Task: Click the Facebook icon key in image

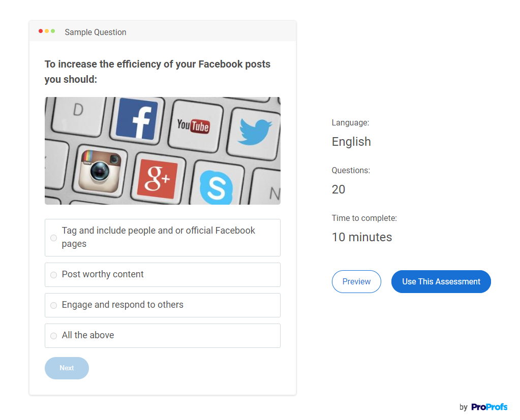Action: [137, 118]
